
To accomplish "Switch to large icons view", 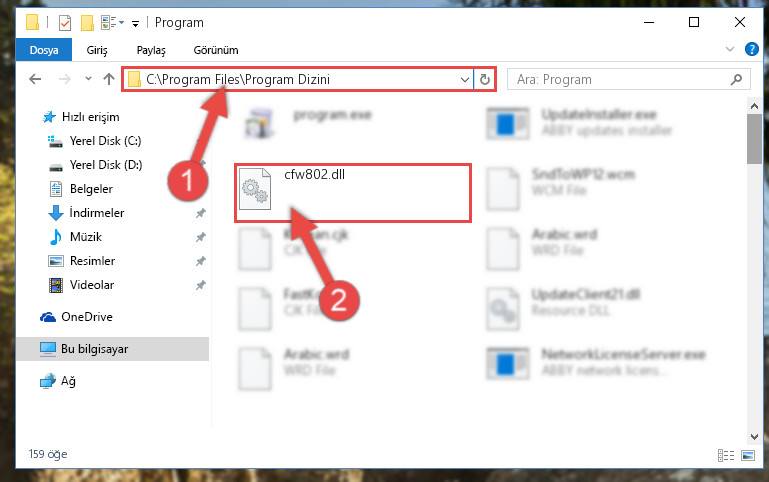I will [748, 456].
